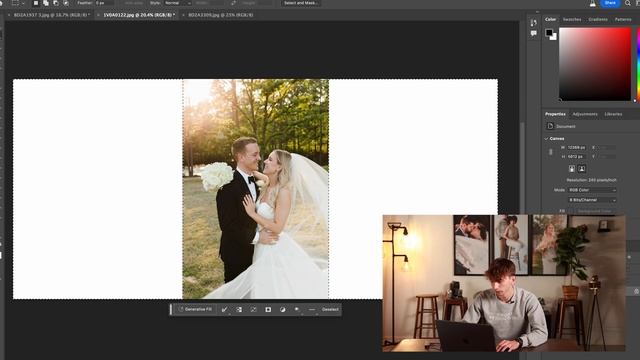Click the hue slider strip

point(638,64)
